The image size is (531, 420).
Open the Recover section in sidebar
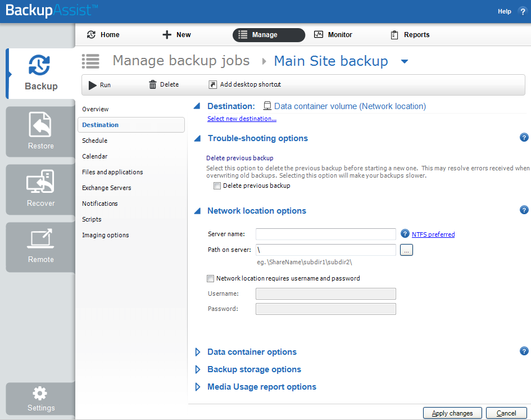click(40, 189)
